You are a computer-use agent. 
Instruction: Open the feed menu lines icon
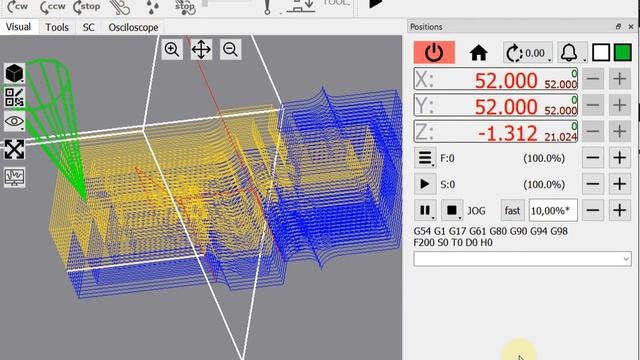[x=425, y=158]
